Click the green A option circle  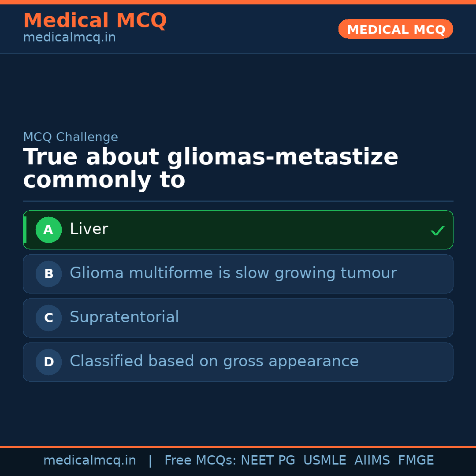pos(48,230)
